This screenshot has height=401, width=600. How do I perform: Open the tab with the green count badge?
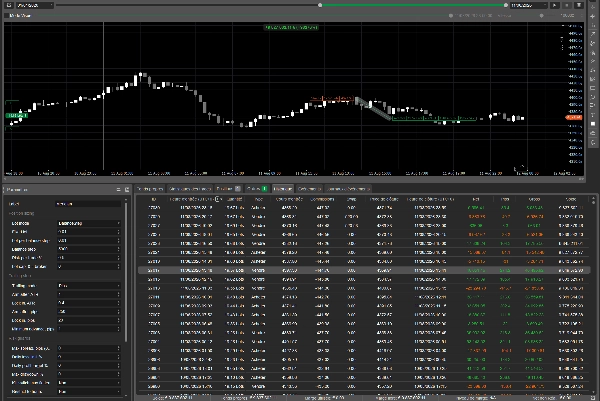tap(257, 189)
